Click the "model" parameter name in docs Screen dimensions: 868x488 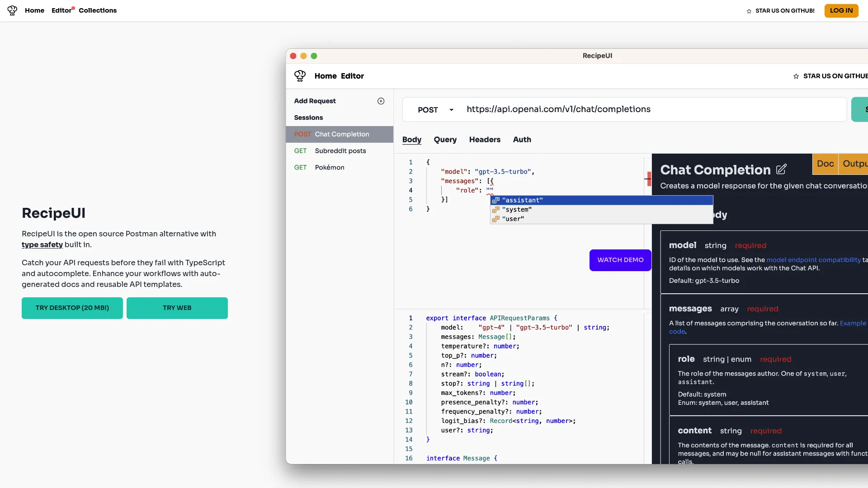[683, 245]
